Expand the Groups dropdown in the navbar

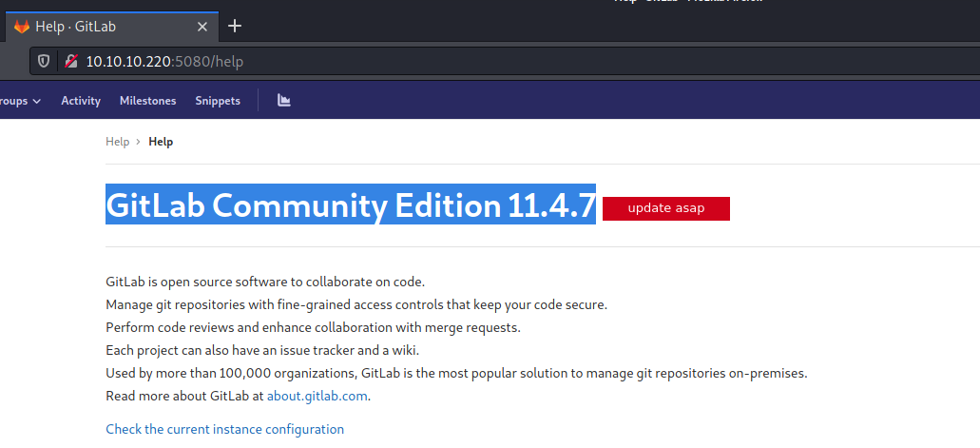click(x=21, y=101)
